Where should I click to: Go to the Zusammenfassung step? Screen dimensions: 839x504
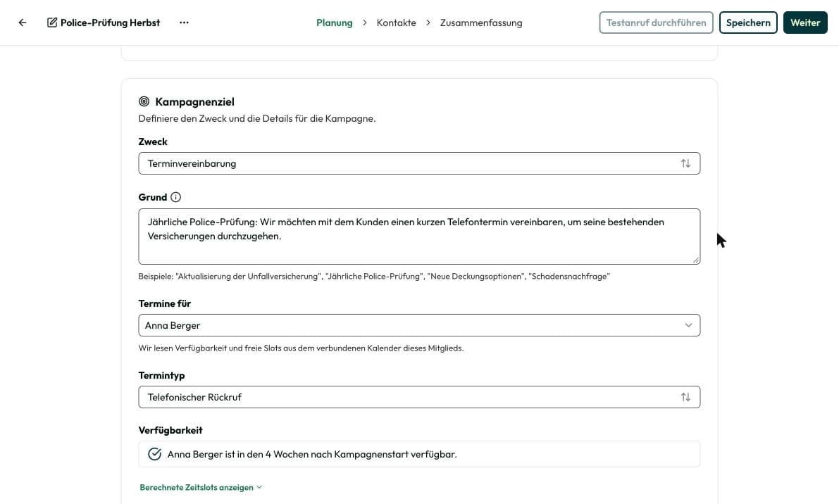(481, 23)
